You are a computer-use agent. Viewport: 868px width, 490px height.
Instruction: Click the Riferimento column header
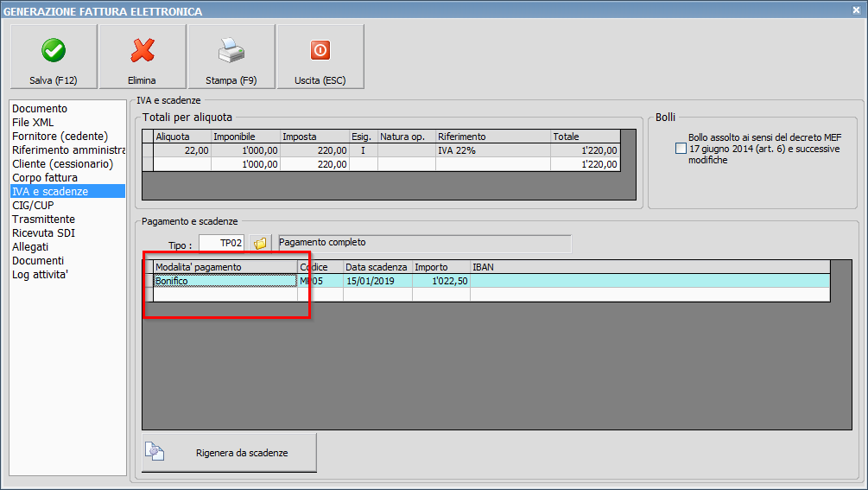(x=493, y=137)
